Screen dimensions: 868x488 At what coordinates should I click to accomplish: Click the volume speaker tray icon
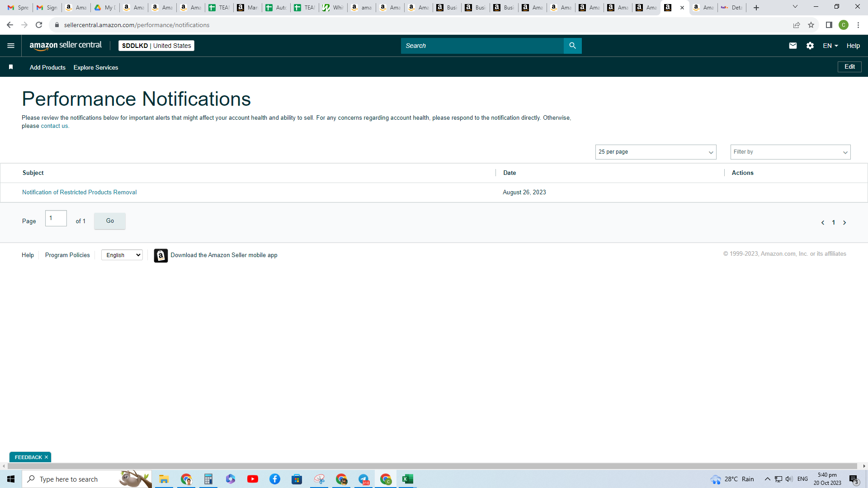click(x=789, y=479)
